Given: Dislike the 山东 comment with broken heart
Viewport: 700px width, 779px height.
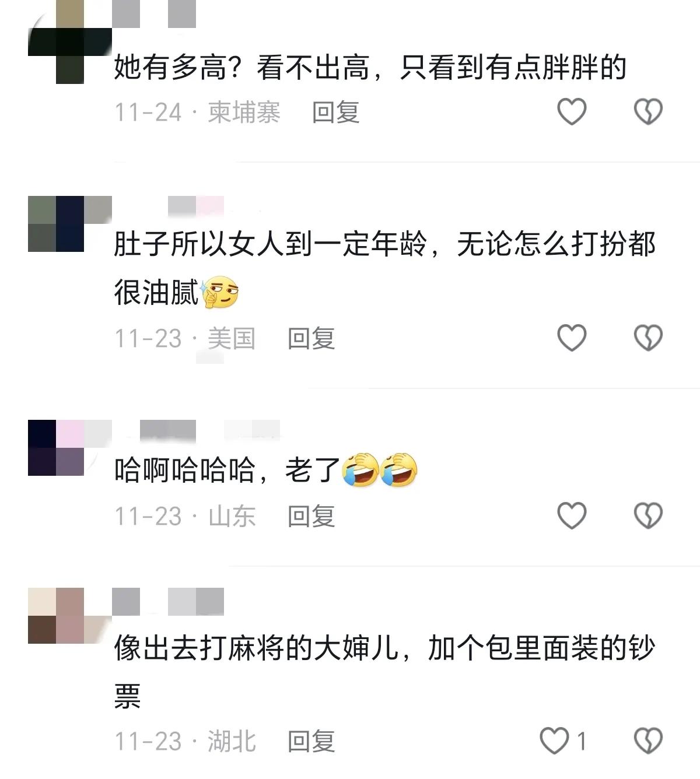Looking at the screenshot, I should click(x=648, y=515).
